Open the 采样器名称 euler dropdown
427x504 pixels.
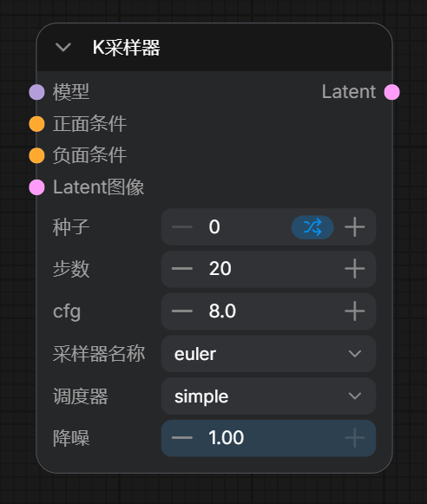click(x=268, y=354)
